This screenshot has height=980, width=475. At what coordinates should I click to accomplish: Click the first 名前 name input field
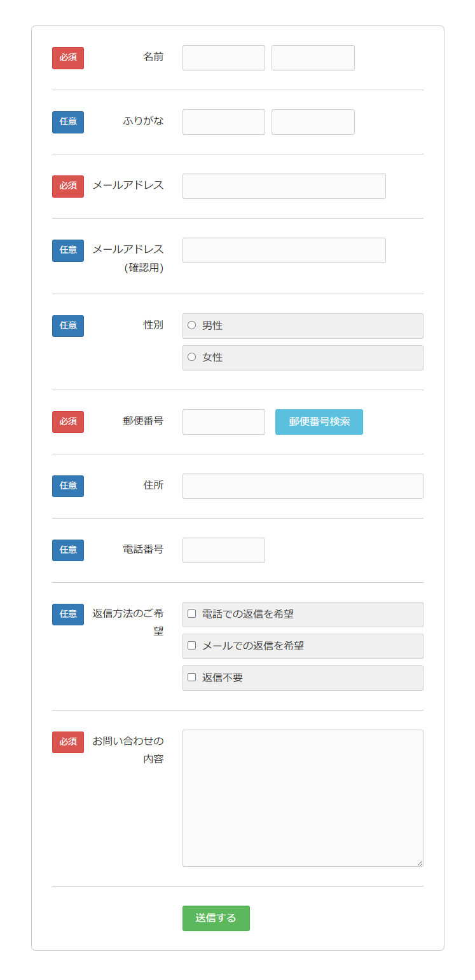click(x=223, y=57)
